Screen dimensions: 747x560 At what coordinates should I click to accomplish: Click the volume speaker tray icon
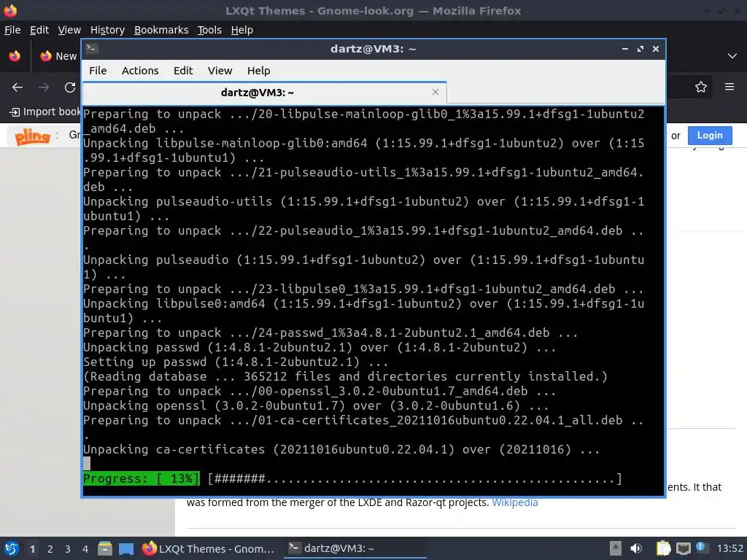coord(636,548)
